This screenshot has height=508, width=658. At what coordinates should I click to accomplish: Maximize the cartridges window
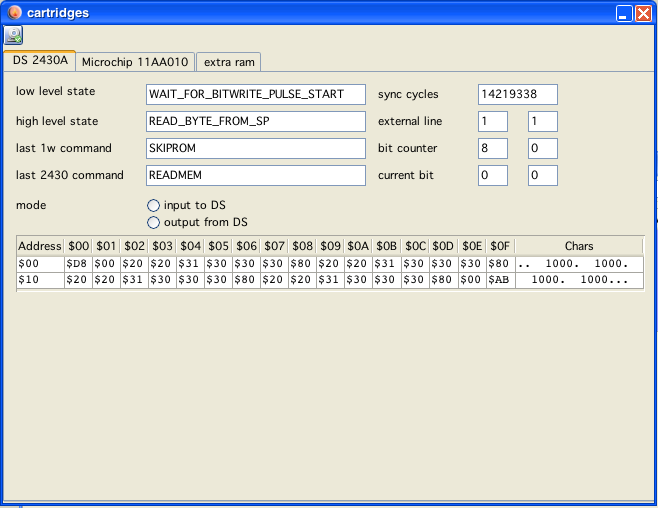coord(623,13)
